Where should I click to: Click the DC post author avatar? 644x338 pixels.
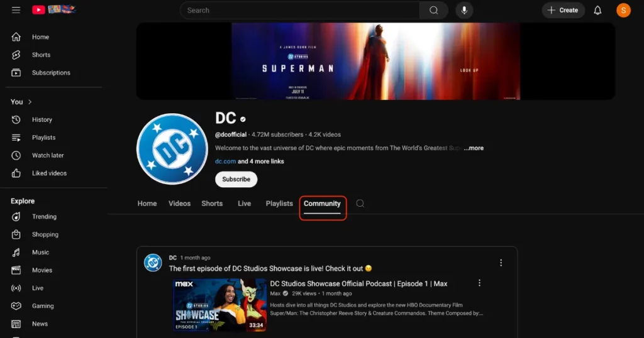153,263
